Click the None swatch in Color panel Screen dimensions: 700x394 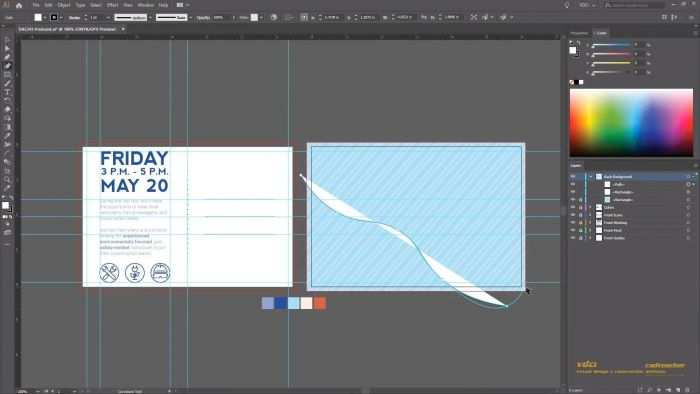tap(572, 82)
